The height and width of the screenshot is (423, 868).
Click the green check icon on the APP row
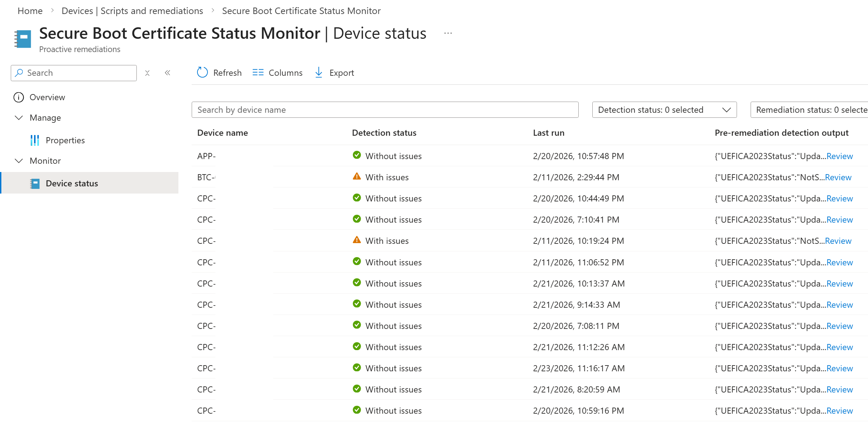point(356,155)
